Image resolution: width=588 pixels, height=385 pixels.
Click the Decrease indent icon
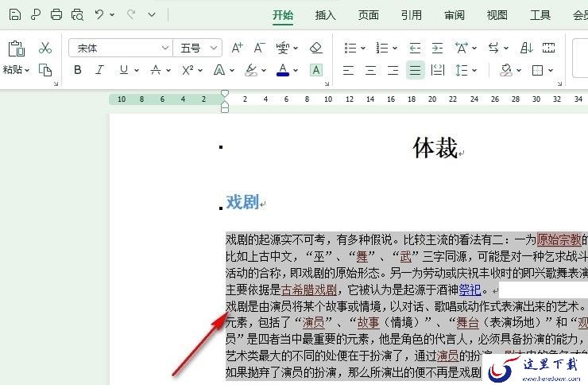[415, 48]
